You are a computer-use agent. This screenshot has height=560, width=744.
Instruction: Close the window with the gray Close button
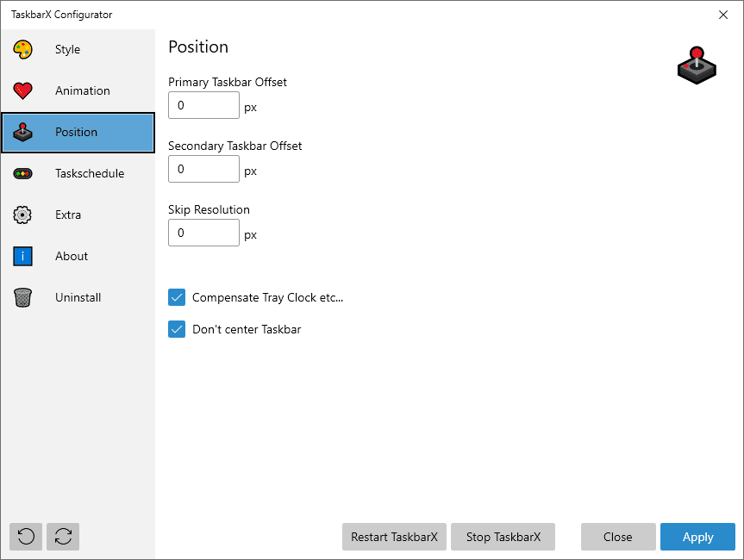pyautogui.click(x=617, y=537)
